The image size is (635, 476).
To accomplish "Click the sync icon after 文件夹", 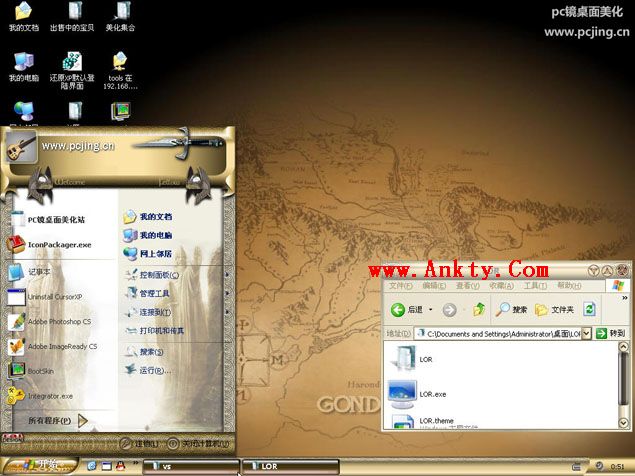I will tap(589, 310).
